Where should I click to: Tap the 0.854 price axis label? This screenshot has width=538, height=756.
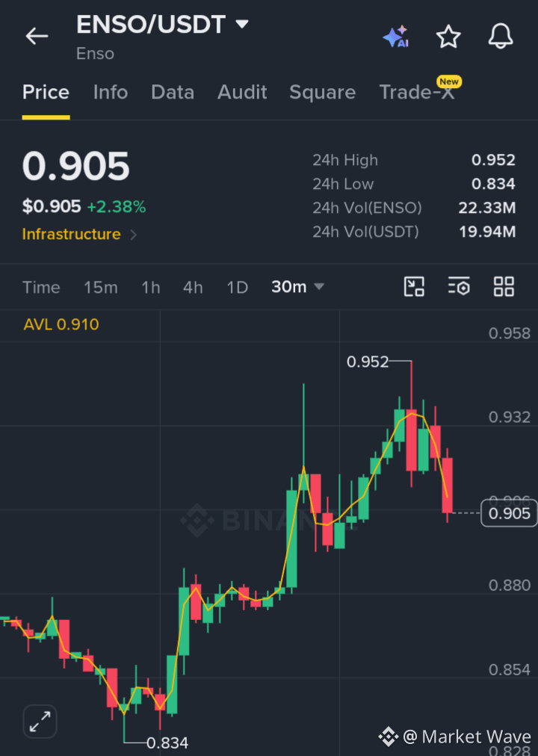tap(509, 669)
